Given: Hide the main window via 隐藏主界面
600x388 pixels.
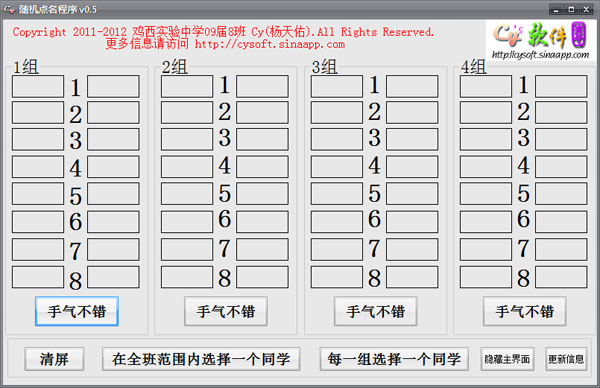Looking at the screenshot, I should (x=507, y=359).
